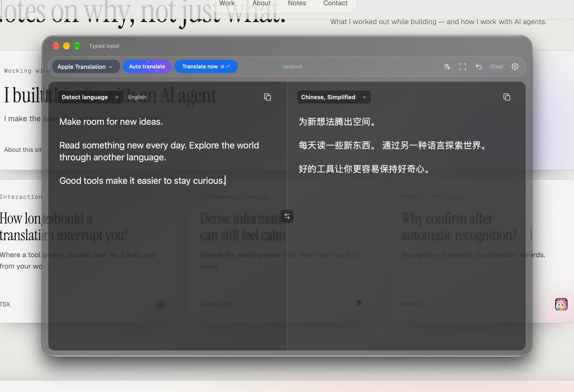Swap source and target languages
Image resolution: width=574 pixels, height=392 pixels.
287,216
